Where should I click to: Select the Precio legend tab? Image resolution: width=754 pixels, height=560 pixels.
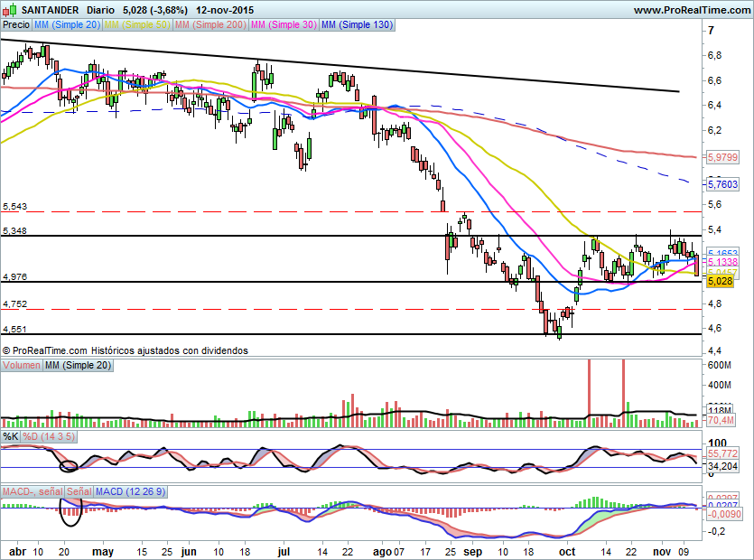(15, 25)
